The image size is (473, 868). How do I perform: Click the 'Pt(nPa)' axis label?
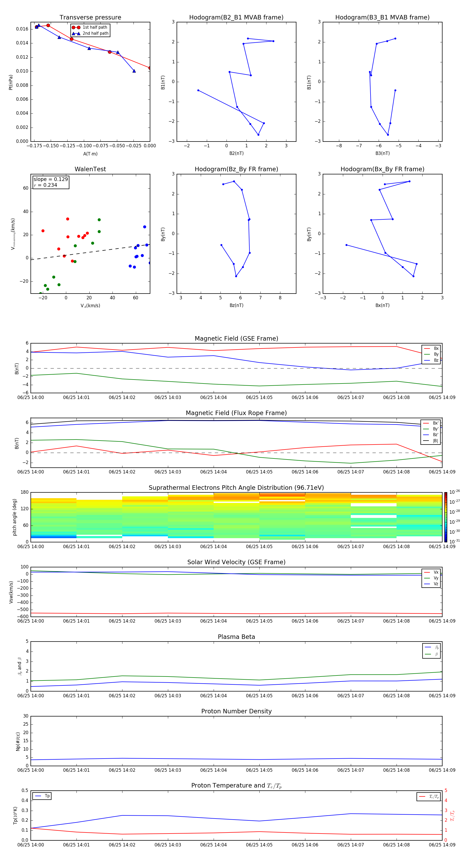(11, 82)
